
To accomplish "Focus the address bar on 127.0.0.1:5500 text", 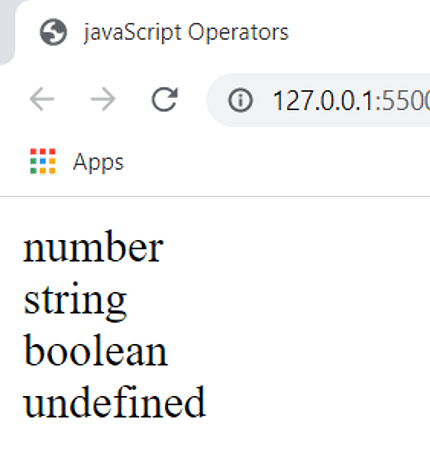I will 351,100.
